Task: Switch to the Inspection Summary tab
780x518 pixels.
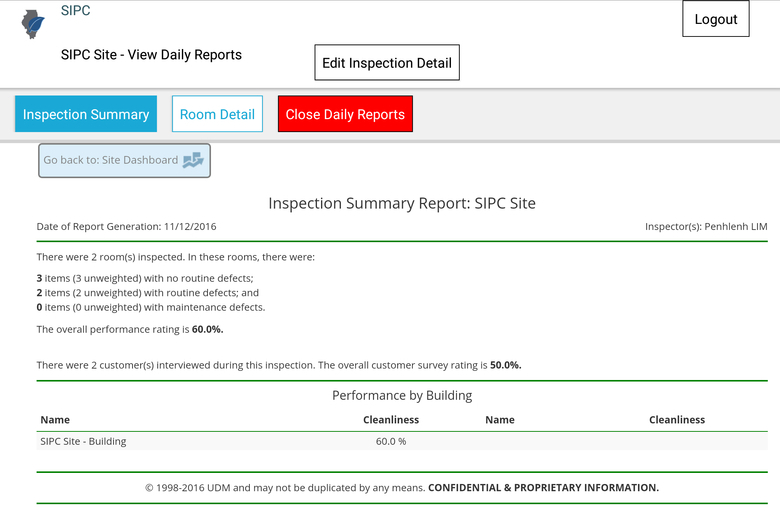Action: (x=86, y=114)
